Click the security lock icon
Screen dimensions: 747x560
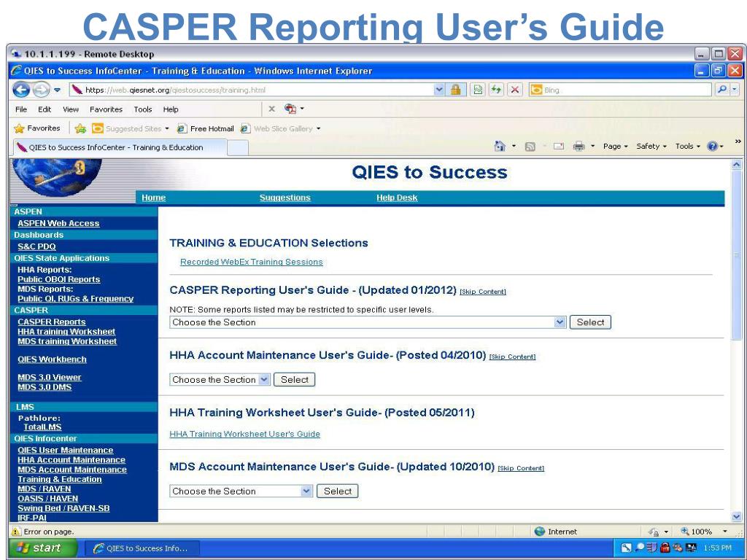[x=456, y=90]
